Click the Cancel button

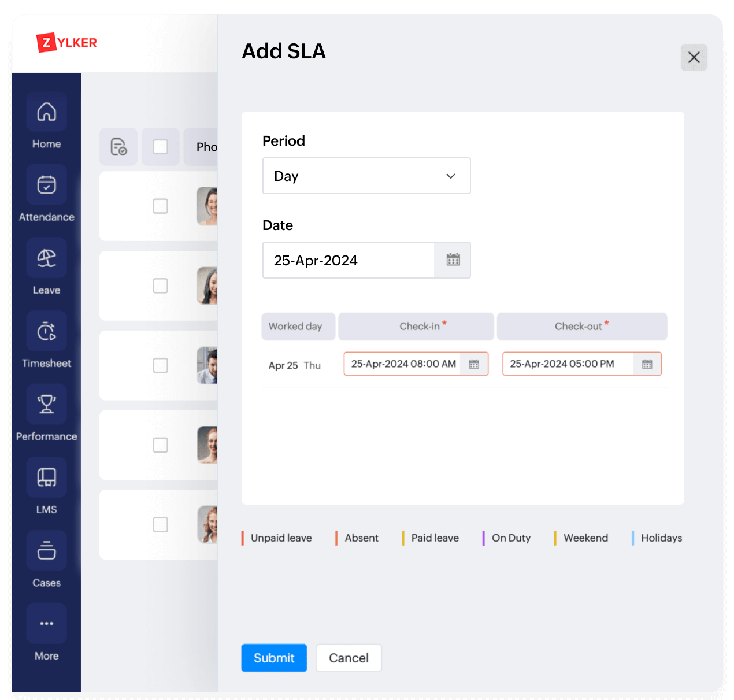coord(349,658)
